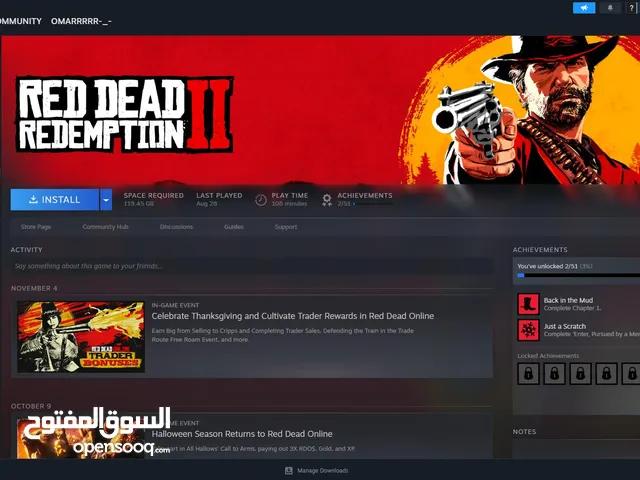Open the notifications bell icon
This screenshot has width=640, height=480.
tap(610, 8)
